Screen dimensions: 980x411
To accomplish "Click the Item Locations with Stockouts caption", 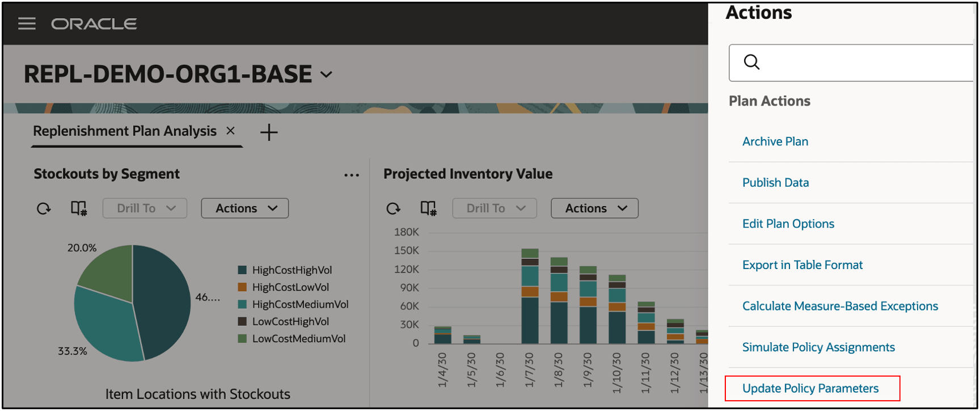I will pyautogui.click(x=198, y=394).
